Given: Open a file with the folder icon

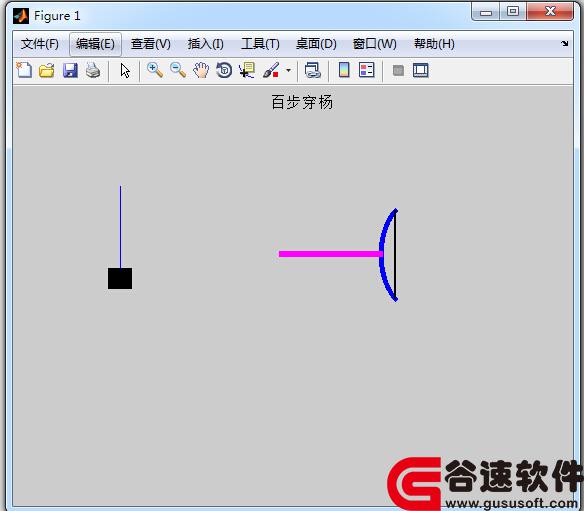Looking at the screenshot, I should (x=47, y=70).
